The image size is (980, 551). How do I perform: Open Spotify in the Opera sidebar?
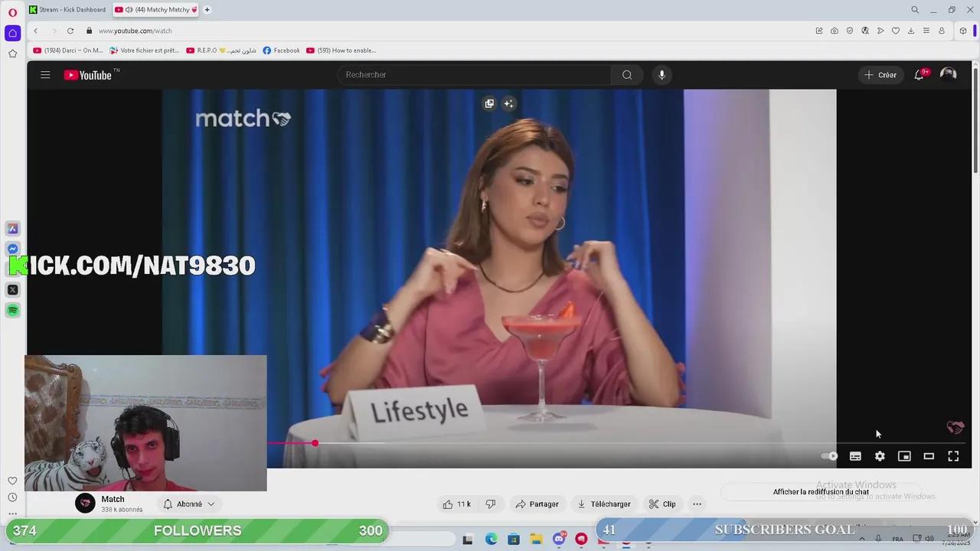[12, 310]
